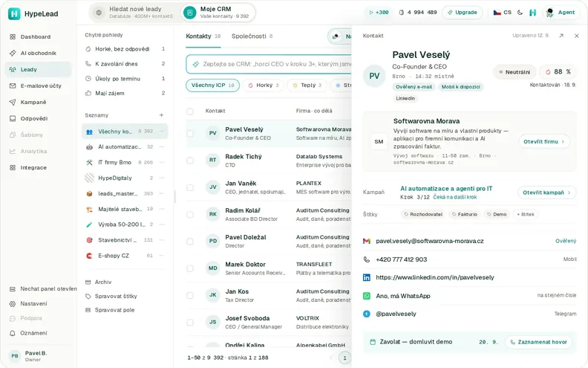Image resolution: width=588 pixels, height=368 pixels.
Task: Open more options for Stavebnictví list
Action: tap(162, 240)
